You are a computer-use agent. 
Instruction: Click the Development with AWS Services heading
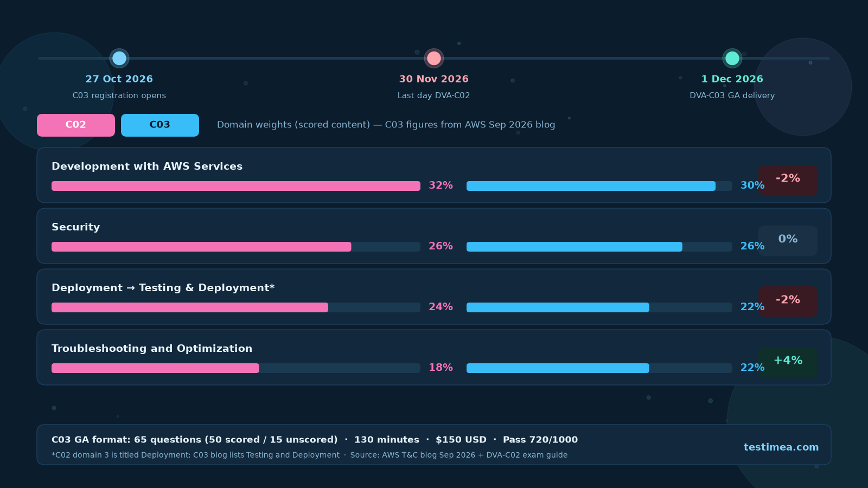click(x=147, y=166)
